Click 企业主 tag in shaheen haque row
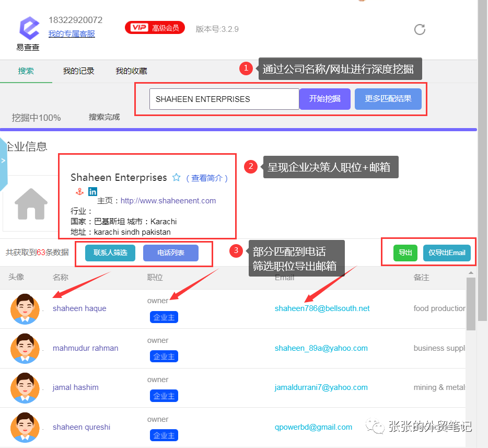 click(164, 317)
